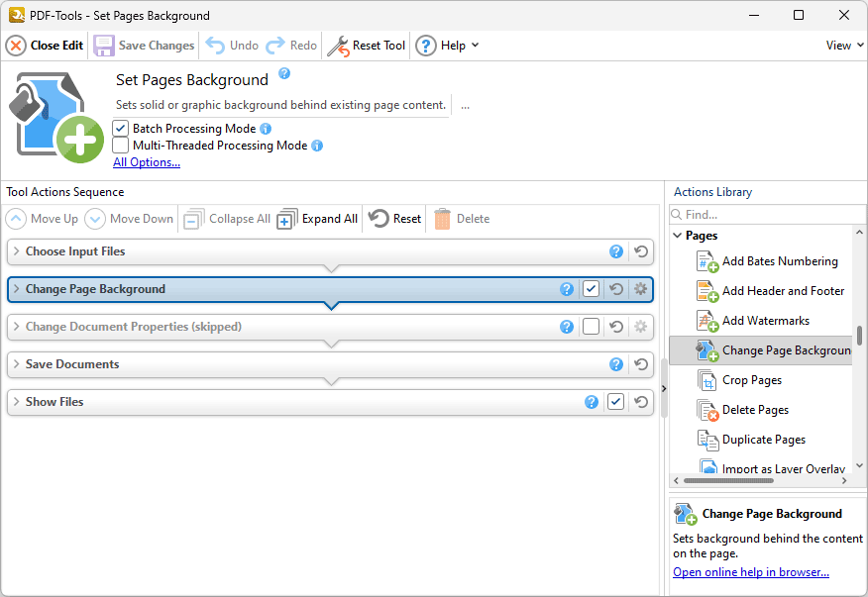Open help for Change Page Background action
The image size is (868, 597).
click(x=567, y=289)
